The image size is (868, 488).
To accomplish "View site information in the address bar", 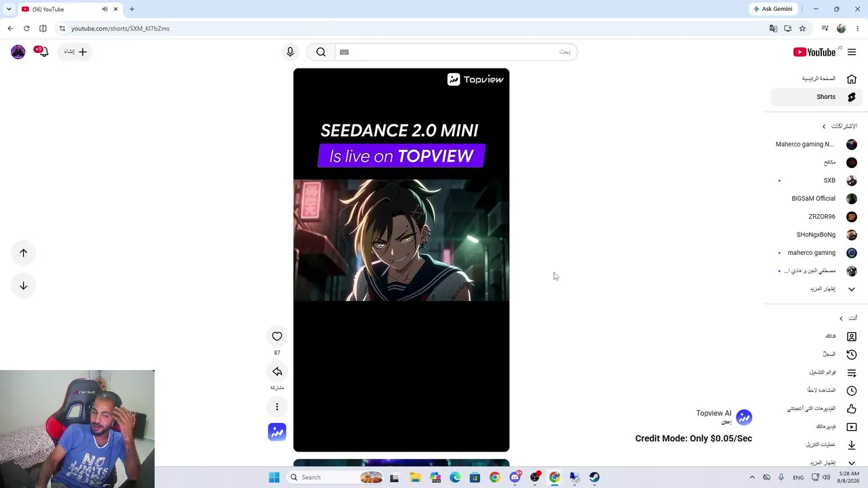I will 62,28.
